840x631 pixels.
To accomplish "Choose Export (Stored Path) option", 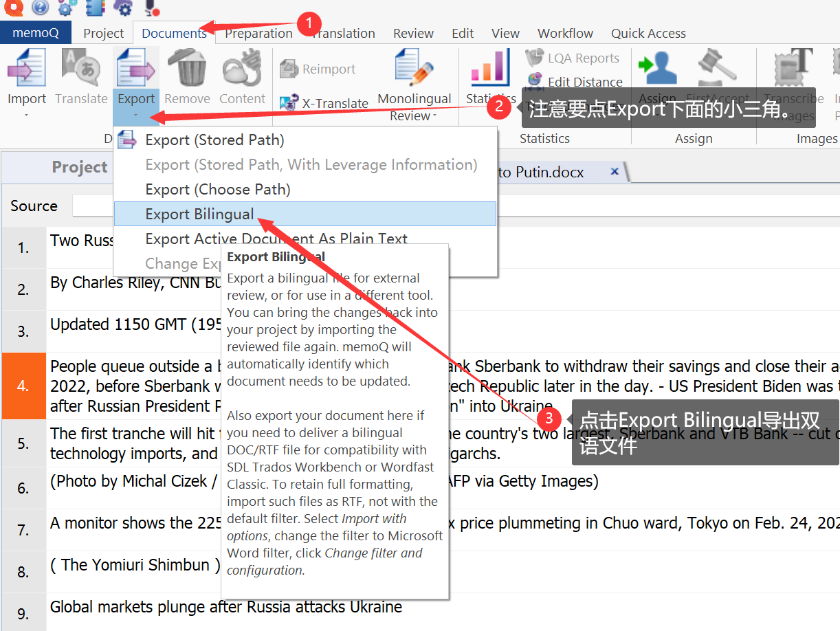I will (214, 140).
